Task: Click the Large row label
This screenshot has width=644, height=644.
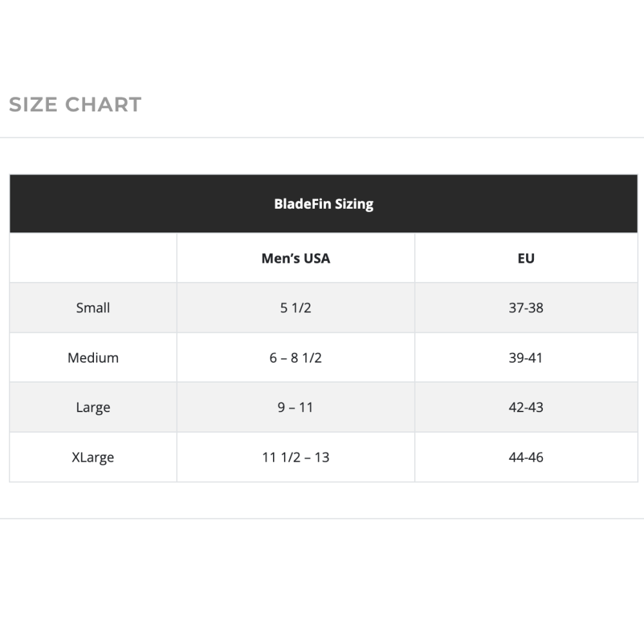Action: tap(93, 408)
